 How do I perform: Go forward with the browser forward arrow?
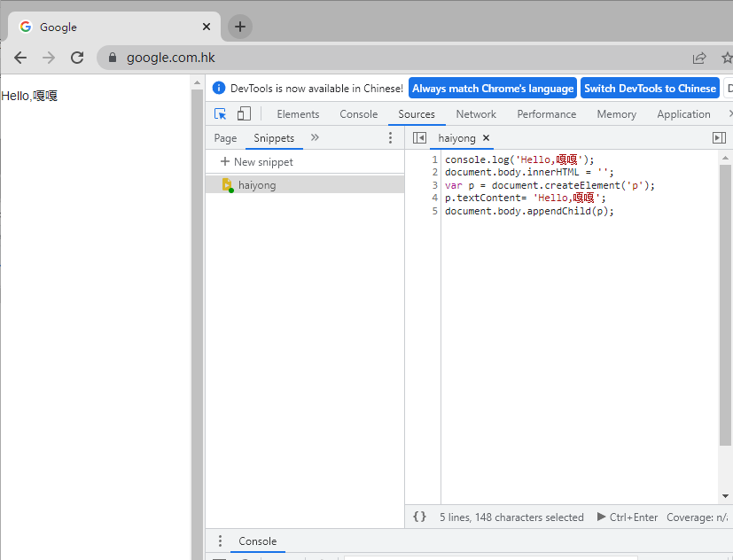point(49,58)
